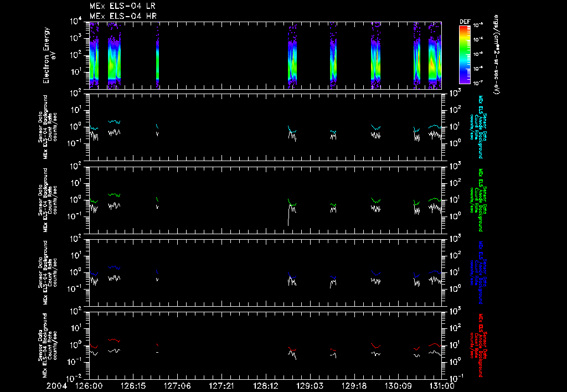Click the "MEx ELS-04 HR" title text
Viewport: 567px width, 392px height.
[x=123, y=16]
